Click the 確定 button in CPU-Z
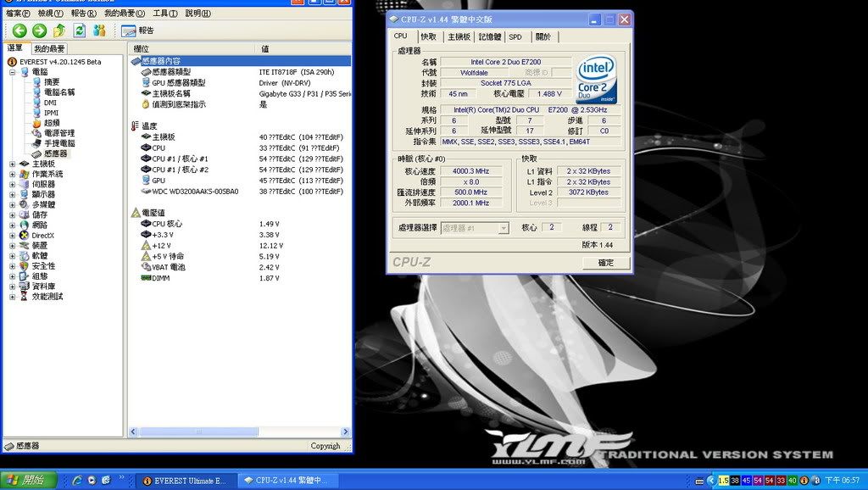868x490 pixels. point(606,263)
